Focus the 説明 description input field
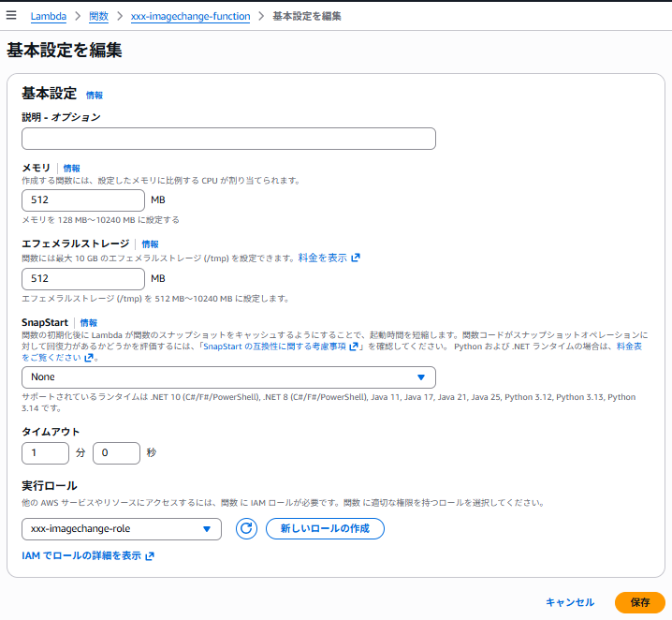Image resolution: width=672 pixels, height=620 pixels. (228, 139)
